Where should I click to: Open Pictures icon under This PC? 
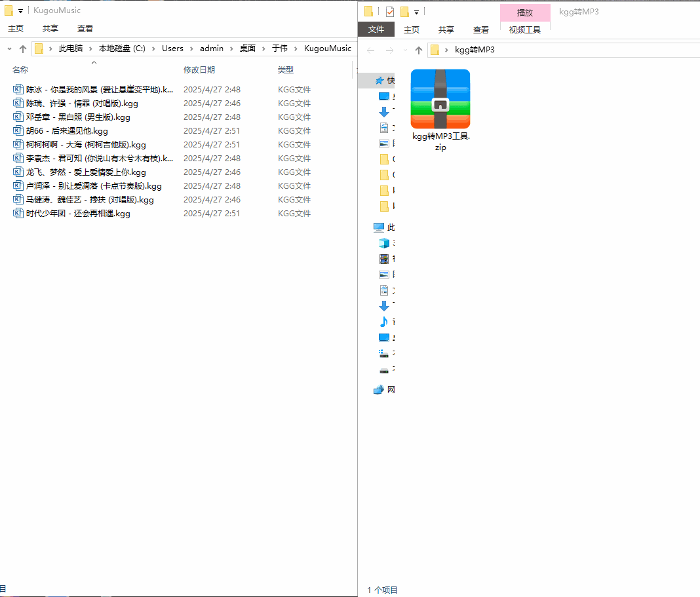tap(384, 275)
